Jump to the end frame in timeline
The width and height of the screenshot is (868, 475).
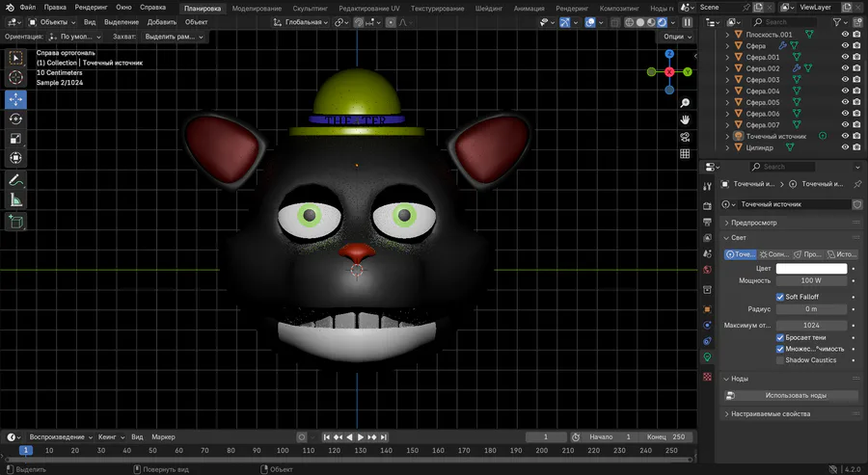384,437
